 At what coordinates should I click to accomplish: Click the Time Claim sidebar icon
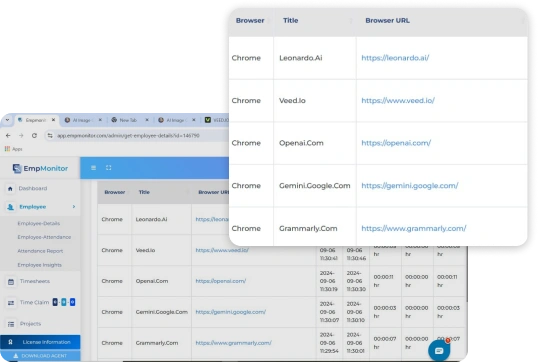[11, 303]
